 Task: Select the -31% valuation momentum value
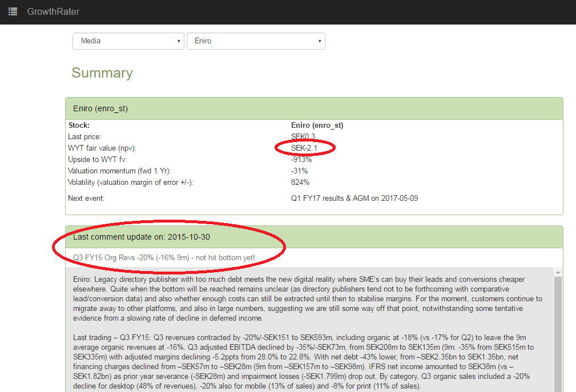299,171
